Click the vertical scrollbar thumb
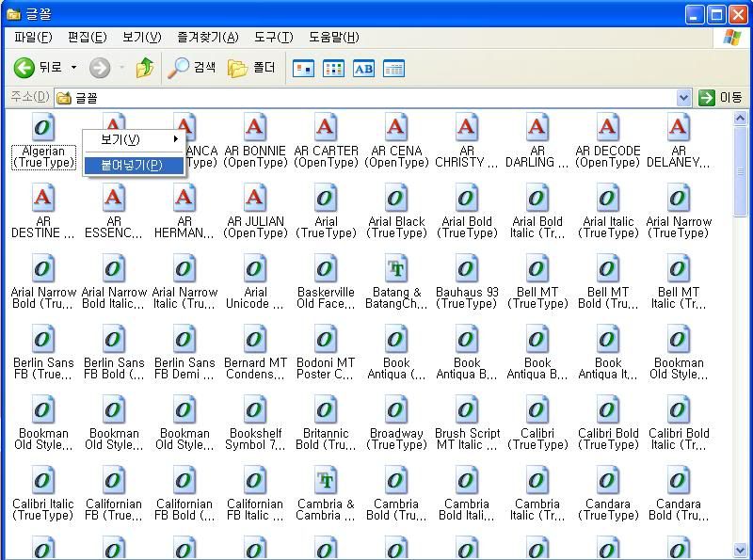 click(740, 171)
